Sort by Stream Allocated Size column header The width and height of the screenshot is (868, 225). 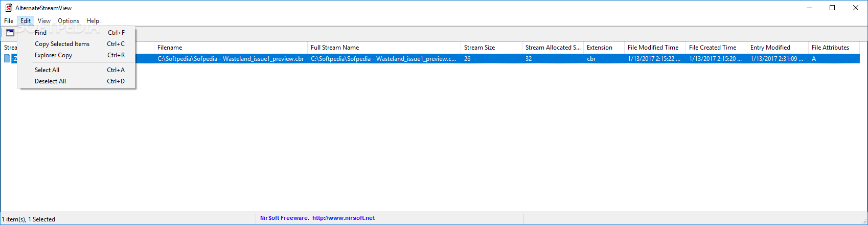click(x=553, y=48)
